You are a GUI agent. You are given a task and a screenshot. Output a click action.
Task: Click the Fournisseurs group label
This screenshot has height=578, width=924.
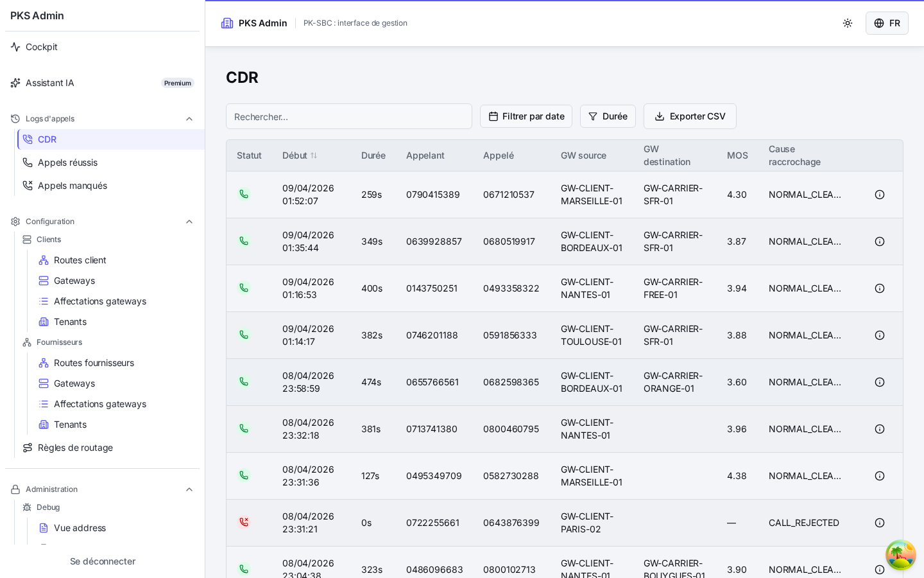tap(59, 342)
